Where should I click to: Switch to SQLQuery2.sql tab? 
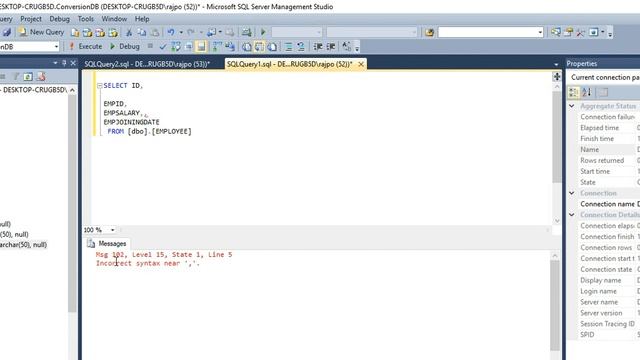(x=147, y=64)
